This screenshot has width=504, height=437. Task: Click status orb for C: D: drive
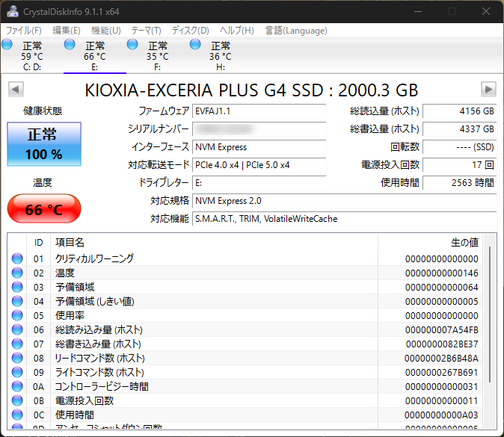[x=7, y=44]
